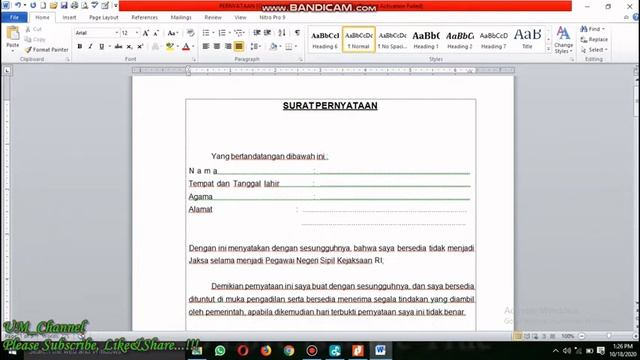640x360 pixels.
Task: Click the Redo icon in the quick access toolbar
Action: click(33, 5)
